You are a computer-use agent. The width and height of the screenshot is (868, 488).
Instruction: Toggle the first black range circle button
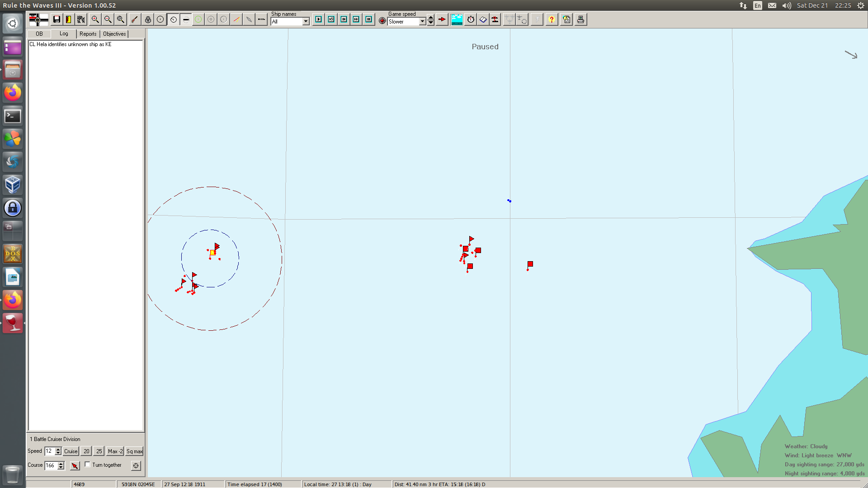click(160, 19)
